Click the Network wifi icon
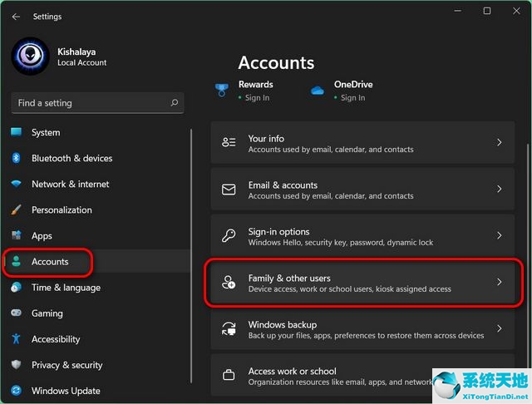This screenshot has width=532, height=404. (x=16, y=184)
